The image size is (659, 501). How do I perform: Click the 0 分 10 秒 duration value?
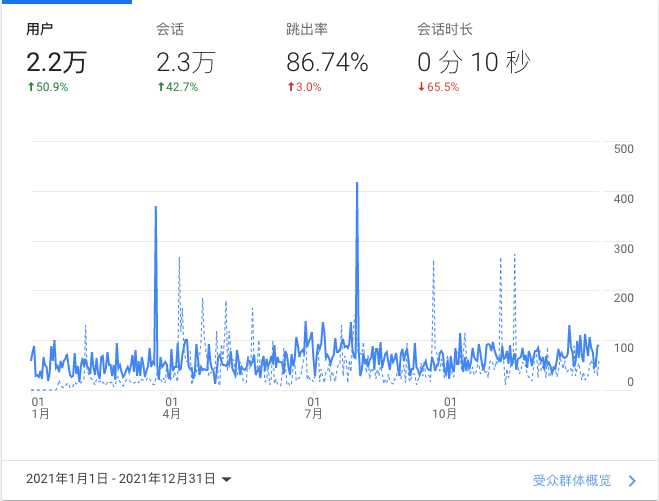473,63
